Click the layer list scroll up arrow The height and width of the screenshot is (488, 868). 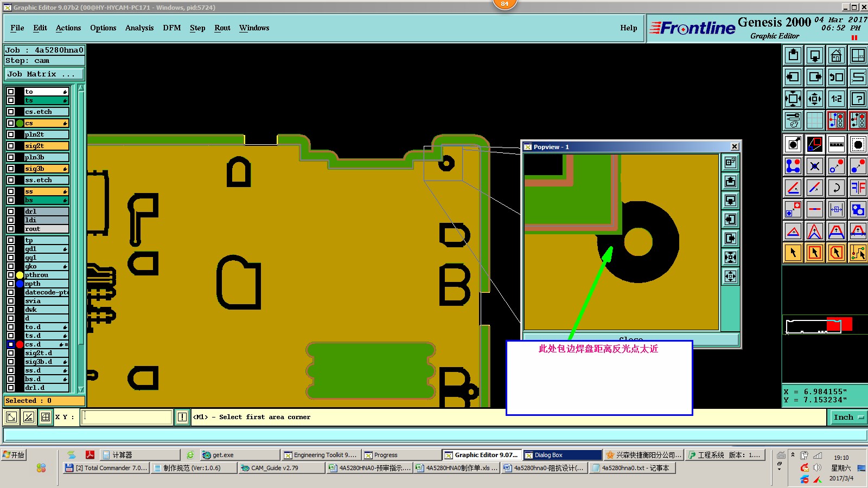(81, 88)
